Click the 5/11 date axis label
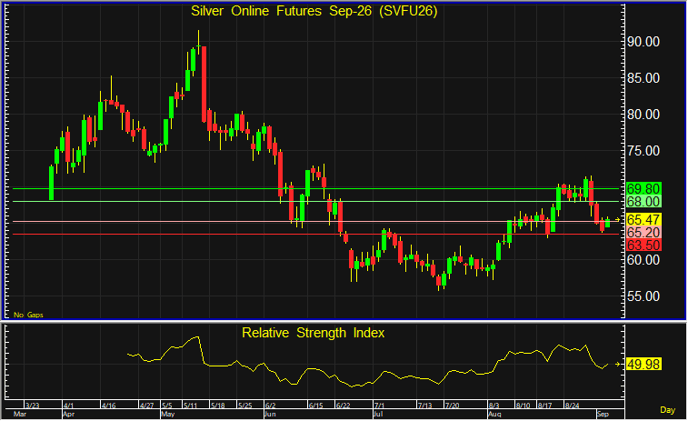The image size is (688, 421). (x=191, y=405)
